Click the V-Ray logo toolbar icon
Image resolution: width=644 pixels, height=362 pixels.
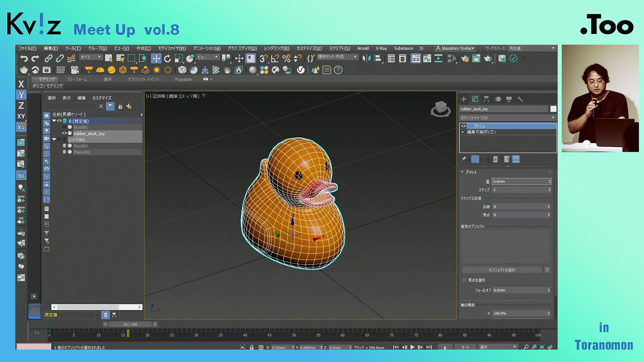pos(301,70)
